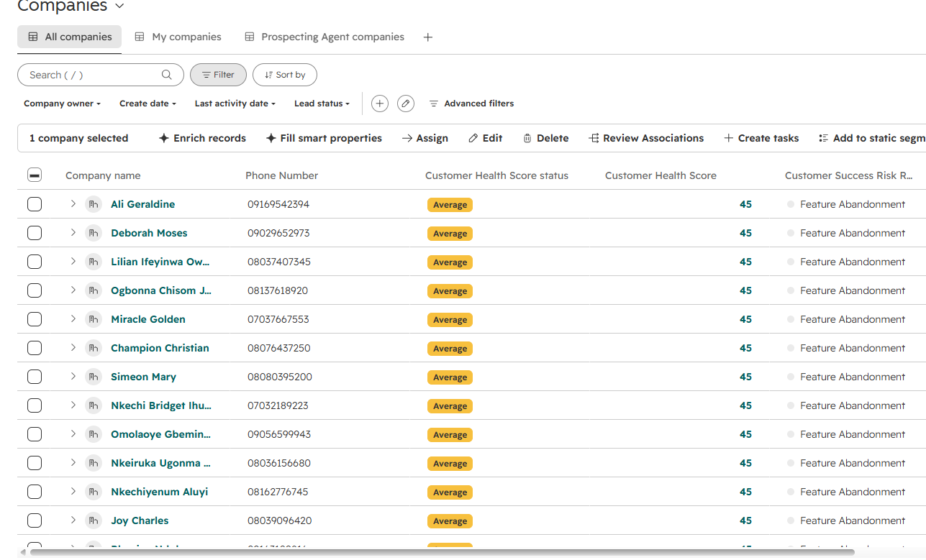Switch to All companies tab
Viewport: 926px width, 560px height.
tap(70, 37)
